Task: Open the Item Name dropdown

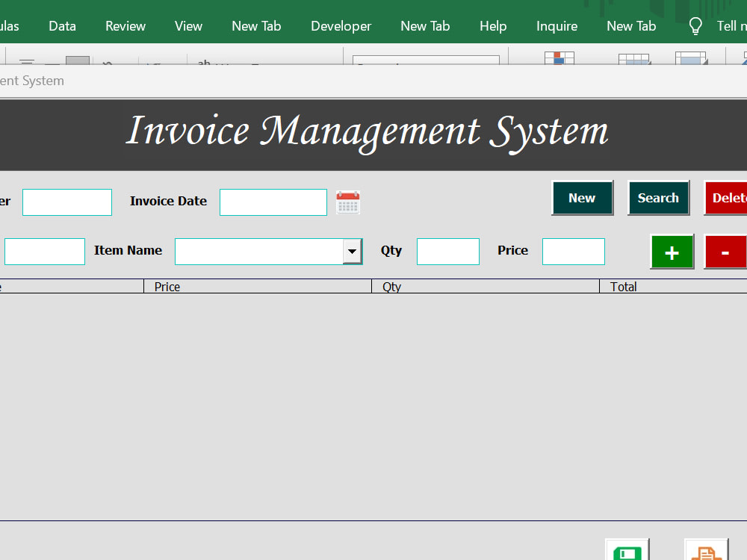Action: (352, 252)
